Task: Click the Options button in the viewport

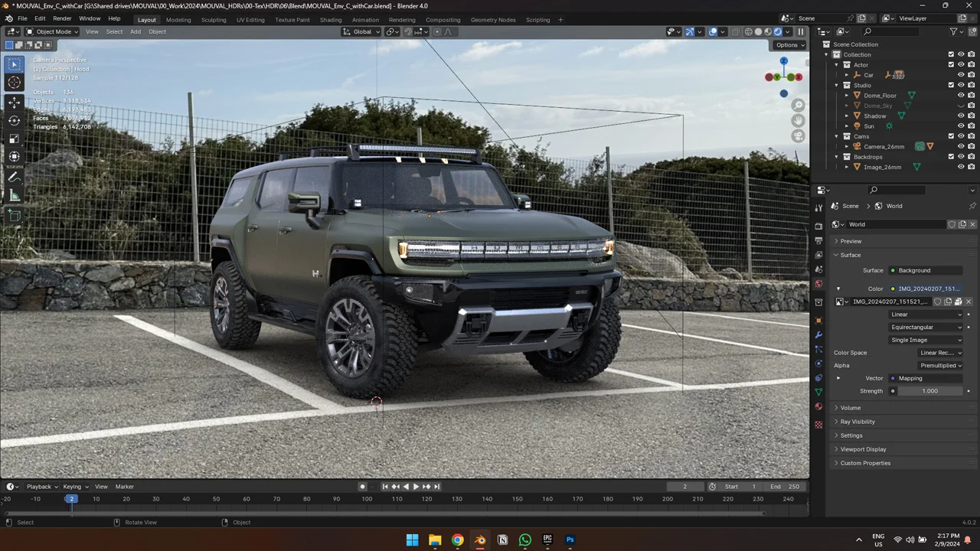Action: pyautogui.click(x=788, y=44)
